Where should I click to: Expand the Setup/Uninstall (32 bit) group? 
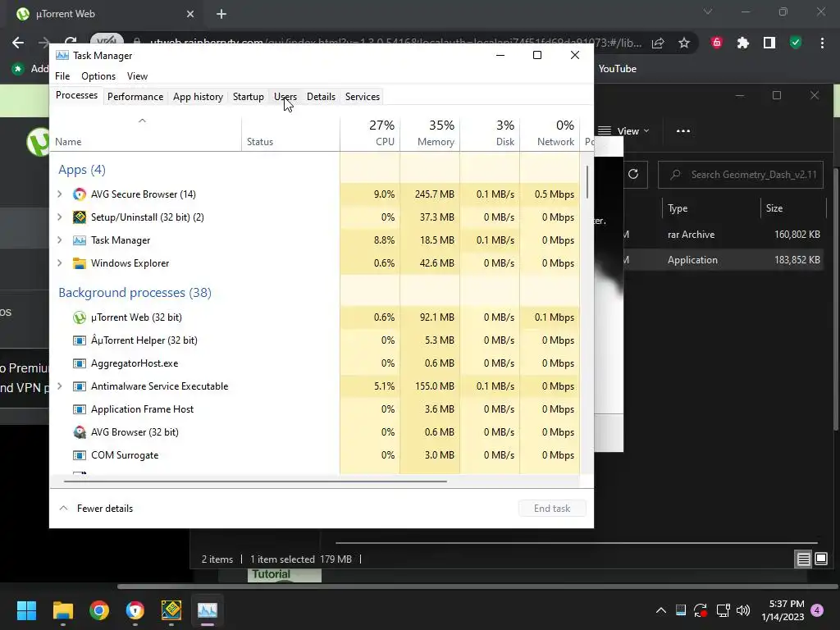point(59,217)
